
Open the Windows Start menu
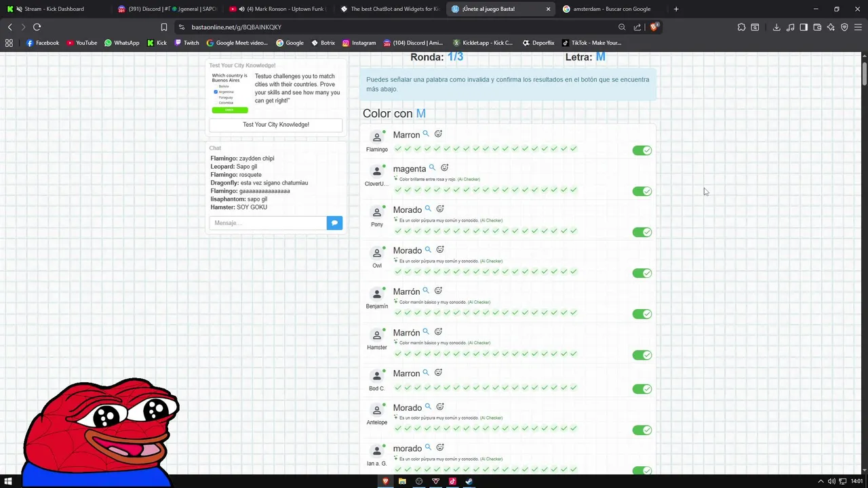coord(8,481)
